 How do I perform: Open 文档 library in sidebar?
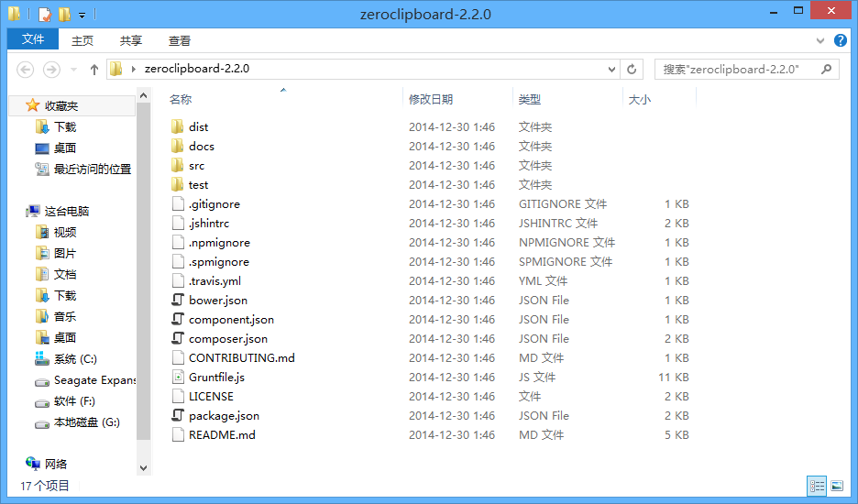(56, 275)
